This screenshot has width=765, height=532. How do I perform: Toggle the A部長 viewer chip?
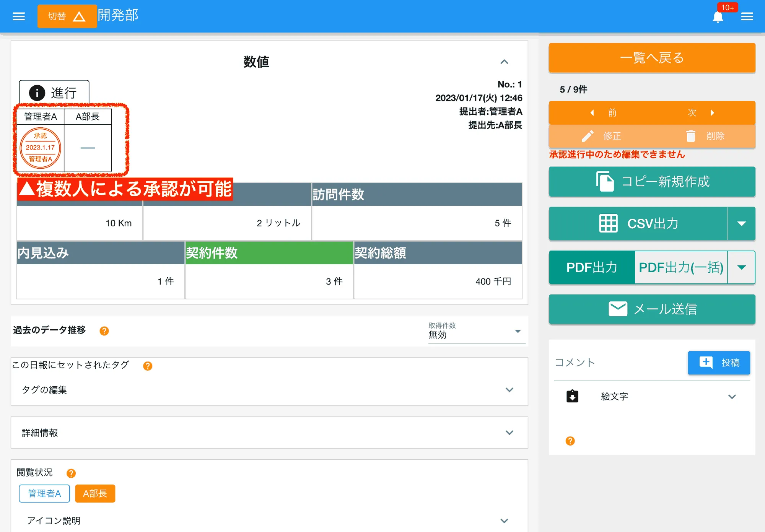pos(95,493)
